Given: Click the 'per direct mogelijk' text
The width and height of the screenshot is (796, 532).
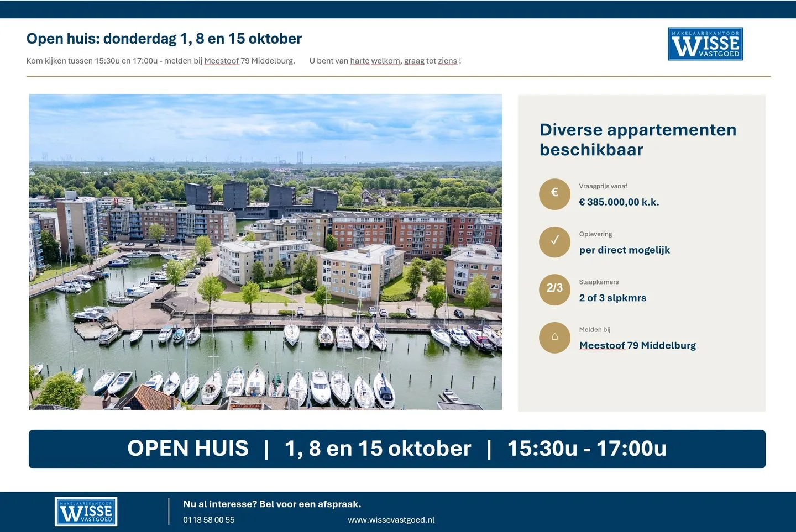Looking at the screenshot, I should (625, 250).
